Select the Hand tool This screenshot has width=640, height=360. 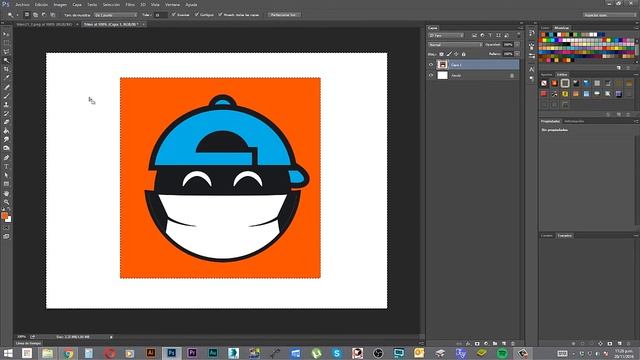(x=6, y=193)
